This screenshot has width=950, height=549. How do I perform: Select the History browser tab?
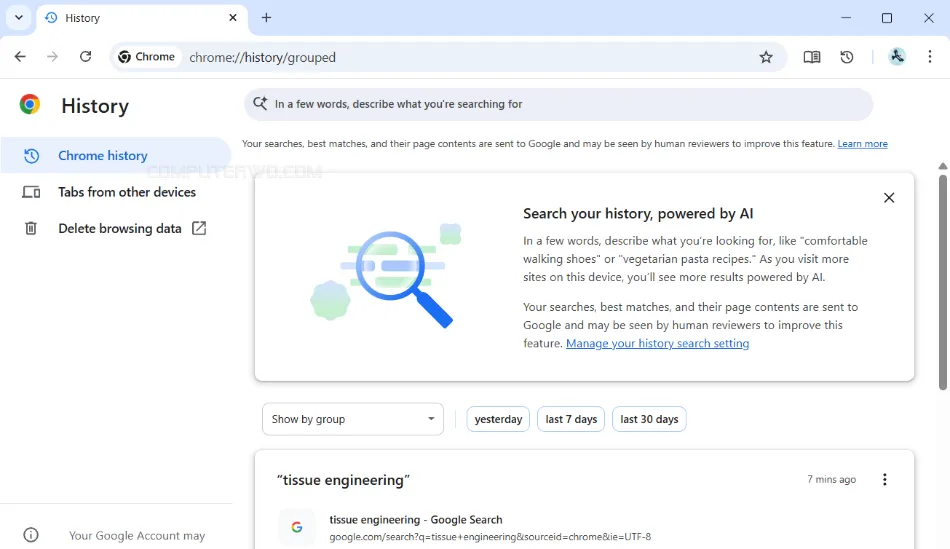tap(142, 18)
